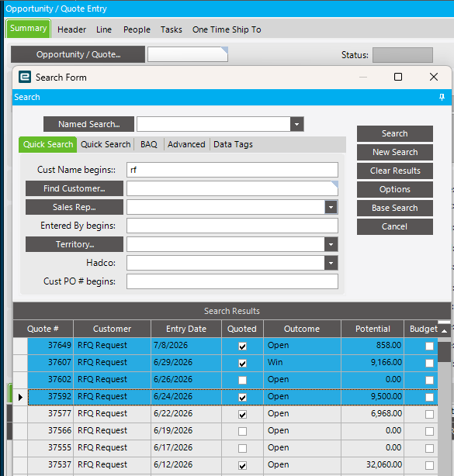Check the Budget box for quote 37649
This screenshot has width=454, height=476.
(429, 346)
